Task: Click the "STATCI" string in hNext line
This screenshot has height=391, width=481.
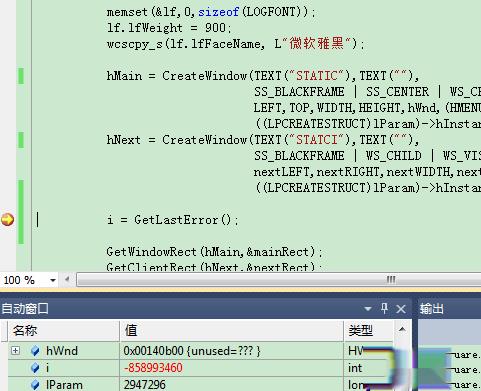Action: coord(317,140)
